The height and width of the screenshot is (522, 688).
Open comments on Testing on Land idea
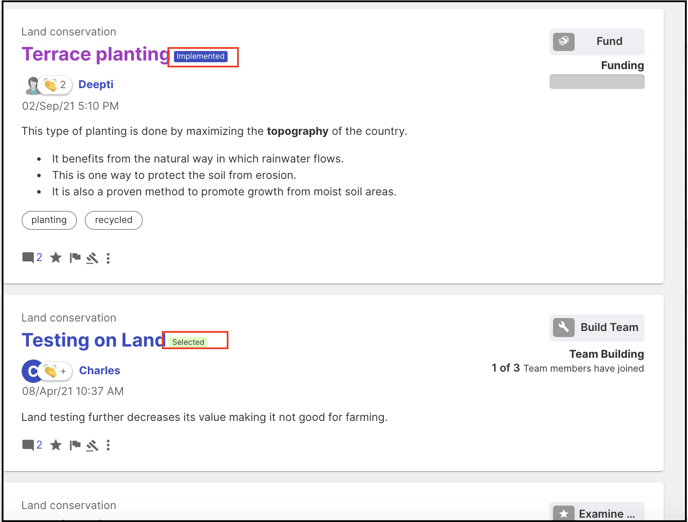tap(32, 445)
